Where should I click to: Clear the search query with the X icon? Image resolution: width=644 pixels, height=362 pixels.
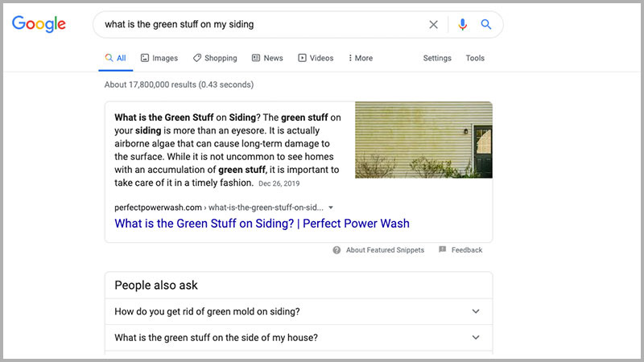click(x=433, y=25)
